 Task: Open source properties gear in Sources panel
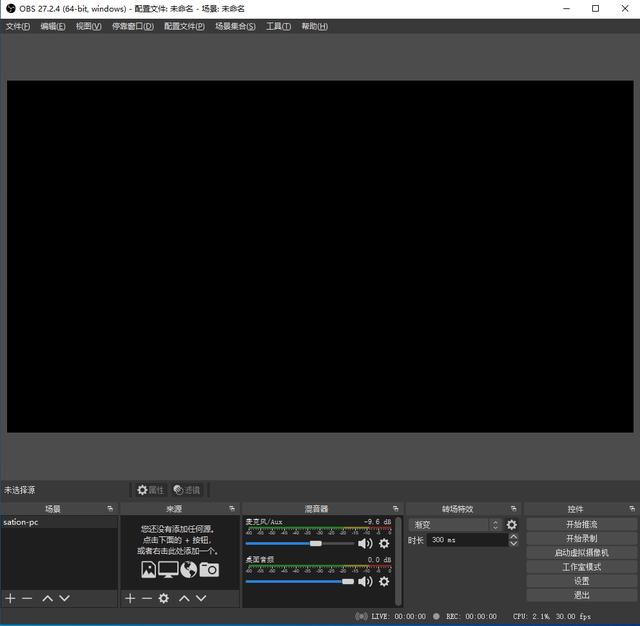[x=164, y=598]
